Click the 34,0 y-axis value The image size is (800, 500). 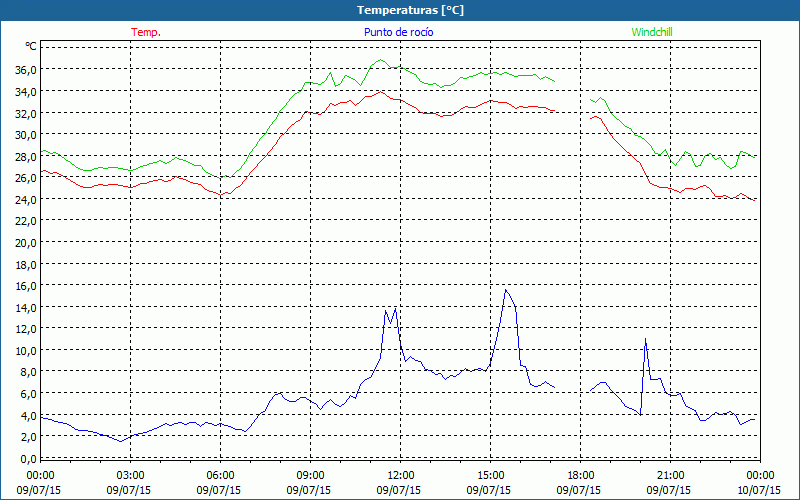[x=25, y=92]
